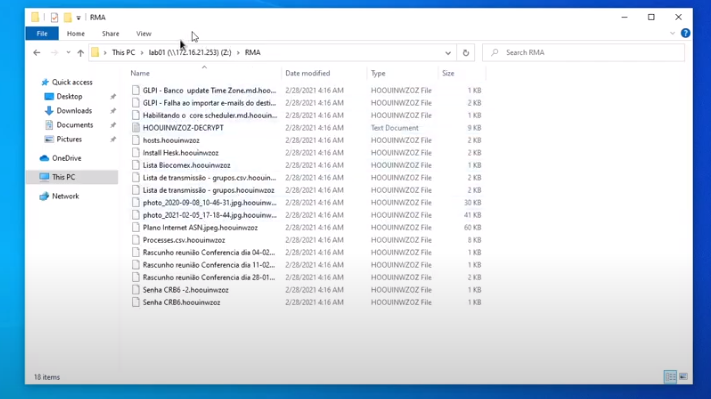
Task: Open Documents in the navigation pane
Action: (74, 125)
